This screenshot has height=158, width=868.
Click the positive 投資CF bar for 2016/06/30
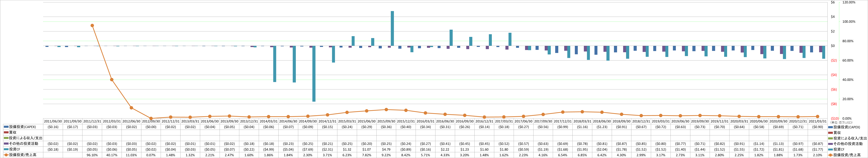point(451,38)
